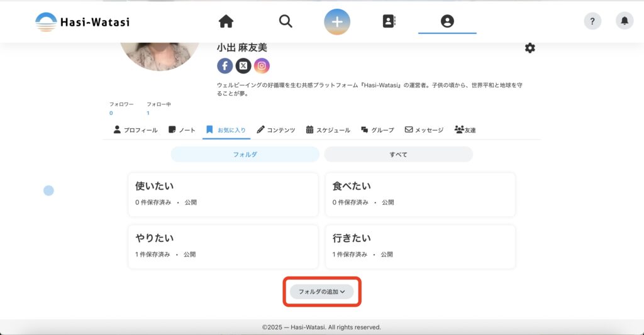Go to the スケジュール tab

(x=328, y=130)
